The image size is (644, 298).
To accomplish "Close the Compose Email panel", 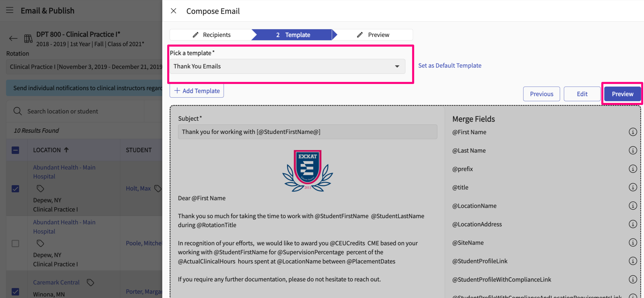I will tap(173, 11).
